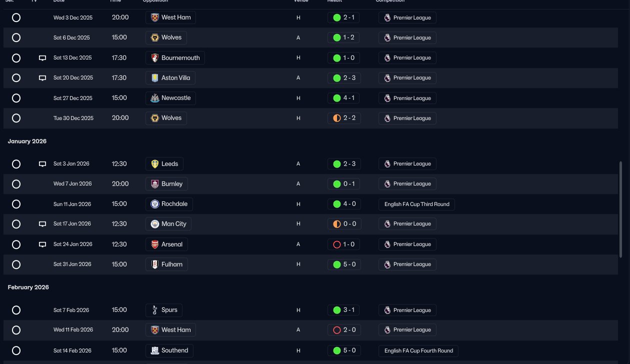Click the half-orange draw indicator for Man City 0 - 0

pyautogui.click(x=336, y=224)
